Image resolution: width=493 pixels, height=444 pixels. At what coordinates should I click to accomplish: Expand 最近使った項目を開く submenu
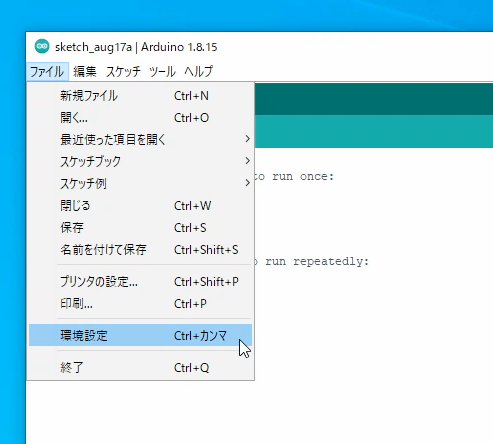[x=140, y=140]
